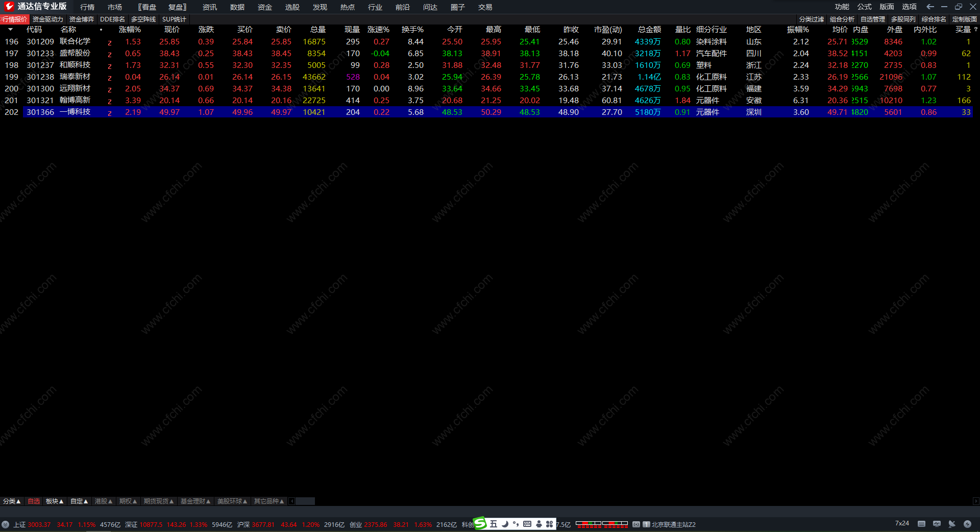Click the server number 1 icon
980x532 pixels.
click(646, 524)
